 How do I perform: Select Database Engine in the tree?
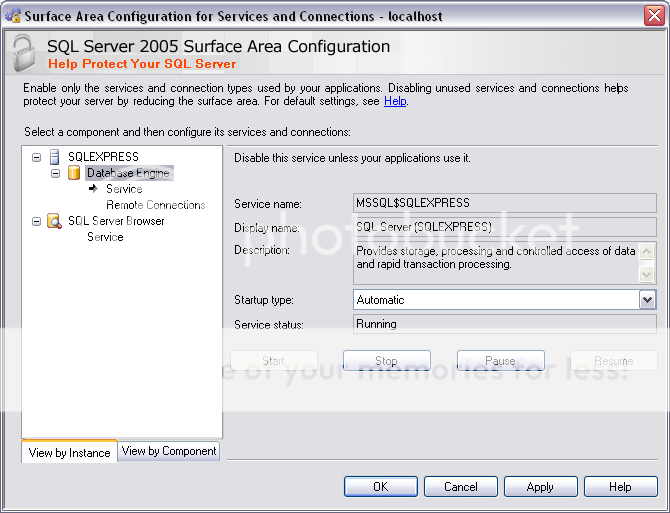coord(129,173)
